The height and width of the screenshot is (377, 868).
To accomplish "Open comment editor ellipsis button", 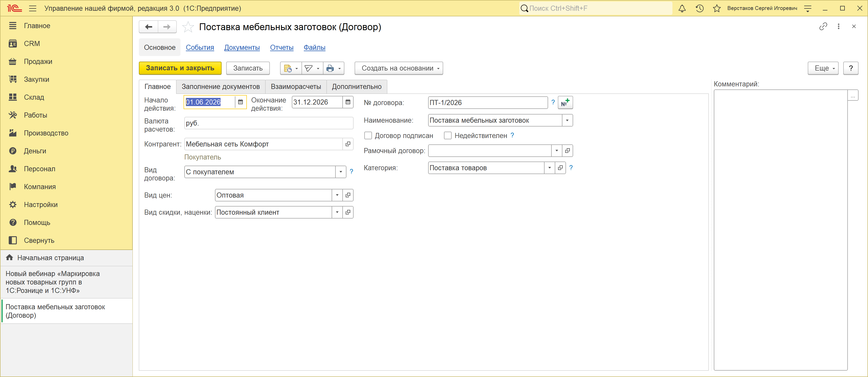I will coord(853,96).
